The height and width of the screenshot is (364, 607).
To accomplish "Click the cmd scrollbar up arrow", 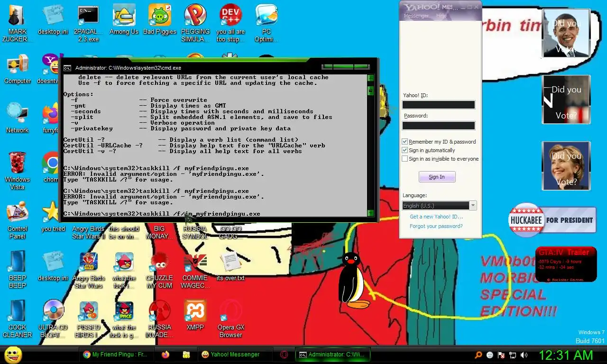I will (x=371, y=78).
